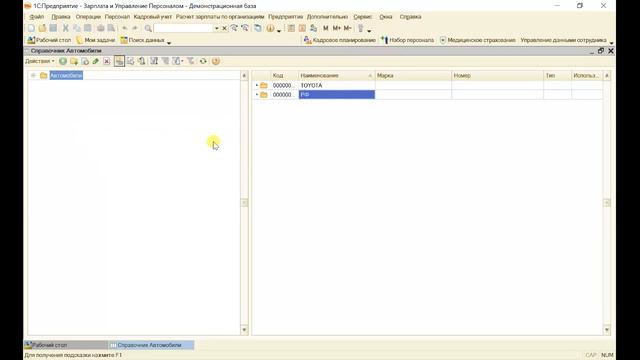Click the Print printer icon

pos(100,28)
